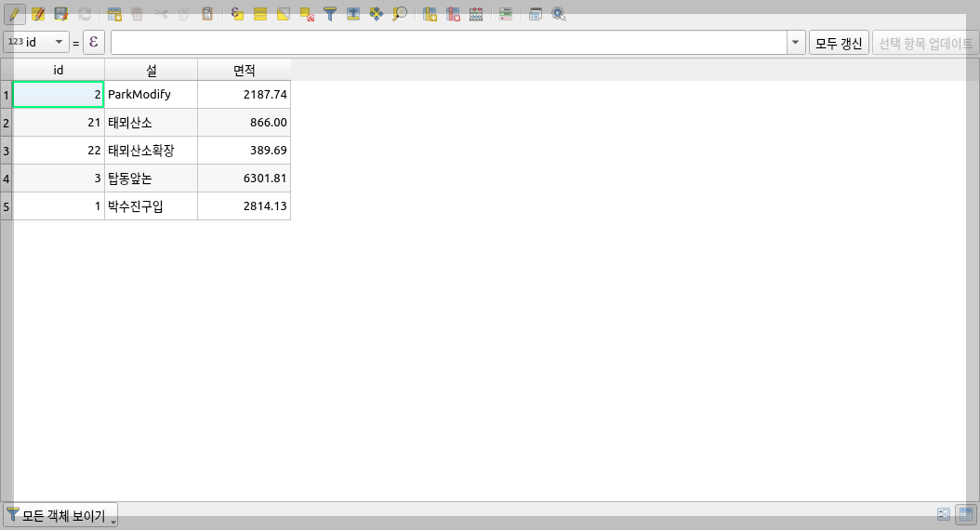
Task: Open the Select by Expression tool
Action: 237,14
